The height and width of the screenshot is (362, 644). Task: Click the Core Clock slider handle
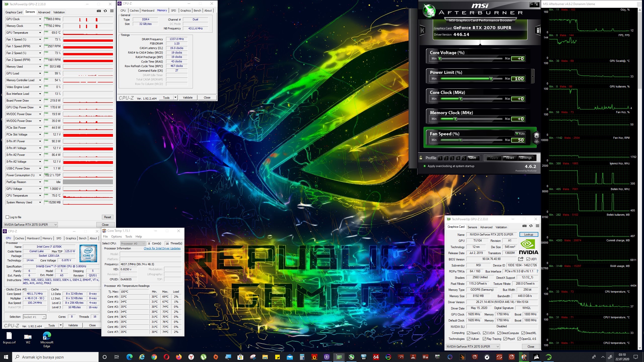point(461,99)
